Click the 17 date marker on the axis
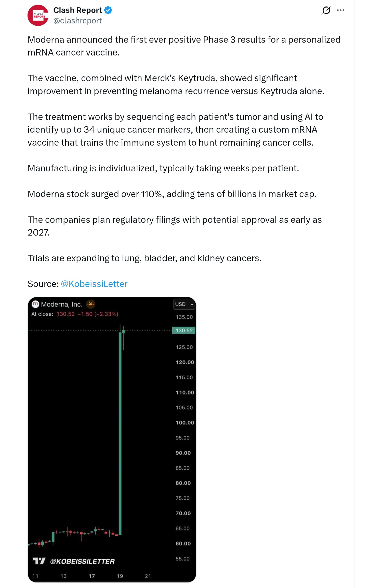This screenshot has width=367, height=588. pyautogui.click(x=92, y=576)
